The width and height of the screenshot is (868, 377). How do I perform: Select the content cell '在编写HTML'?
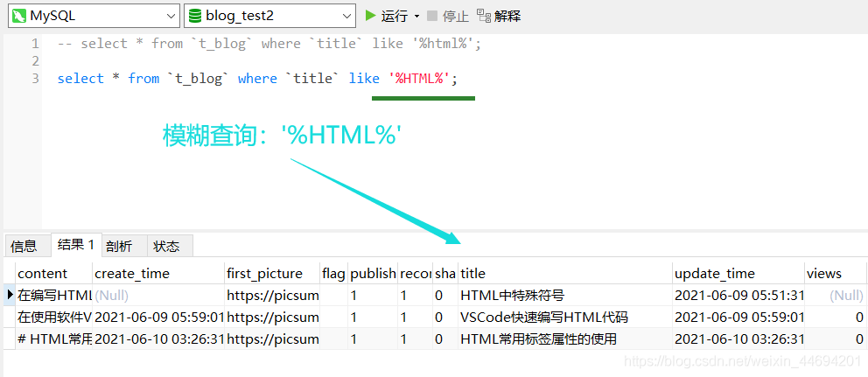(x=53, y=296)
